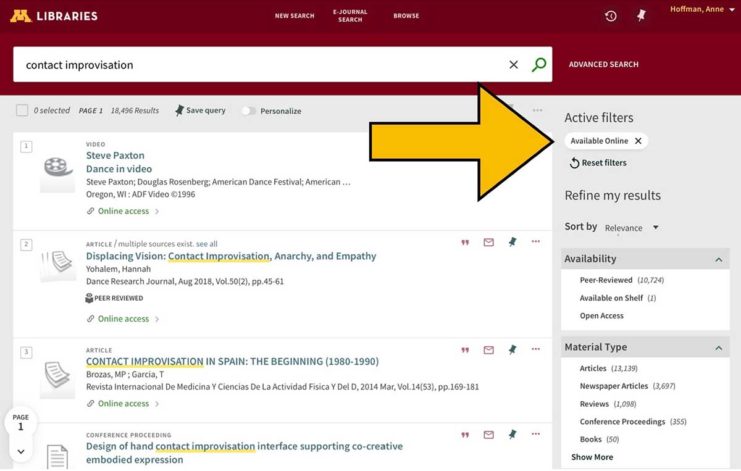Collapse the Availability section

[717, 260]
